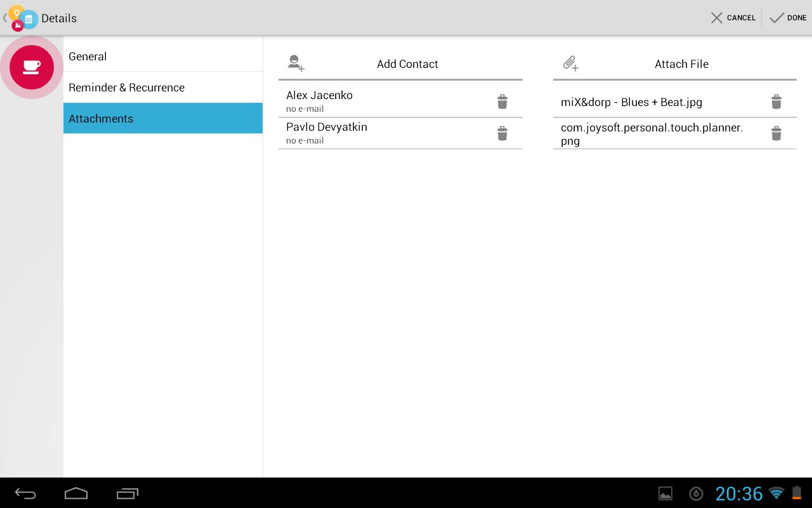
Task: Remove Pavlo Devyatkin using trash icon
Action: click(502, 133)
